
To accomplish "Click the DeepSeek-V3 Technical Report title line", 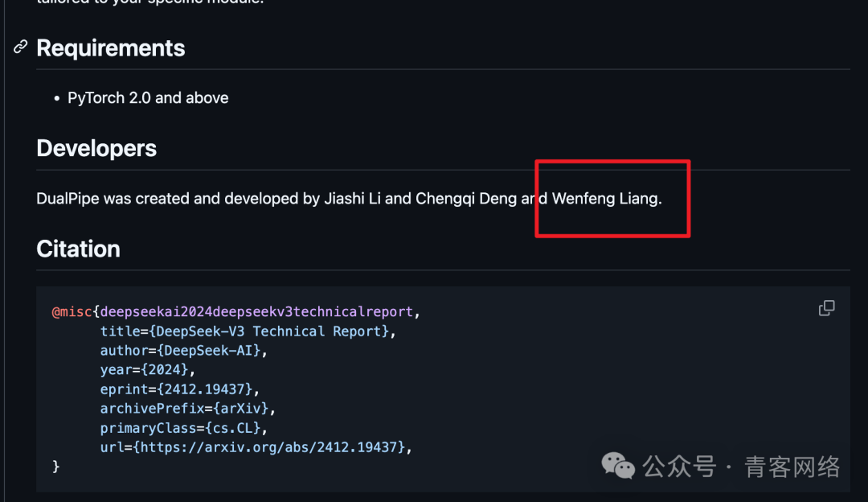I will pyautogui.click(x=248, y=331).
